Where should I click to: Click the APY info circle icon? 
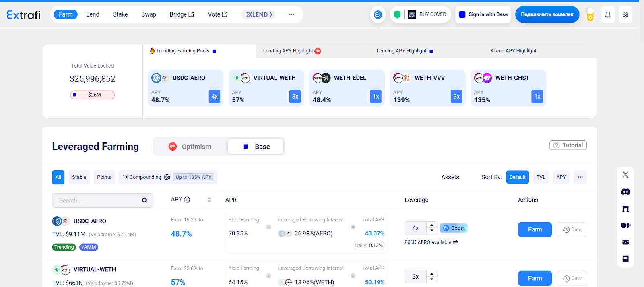point(187,200)
